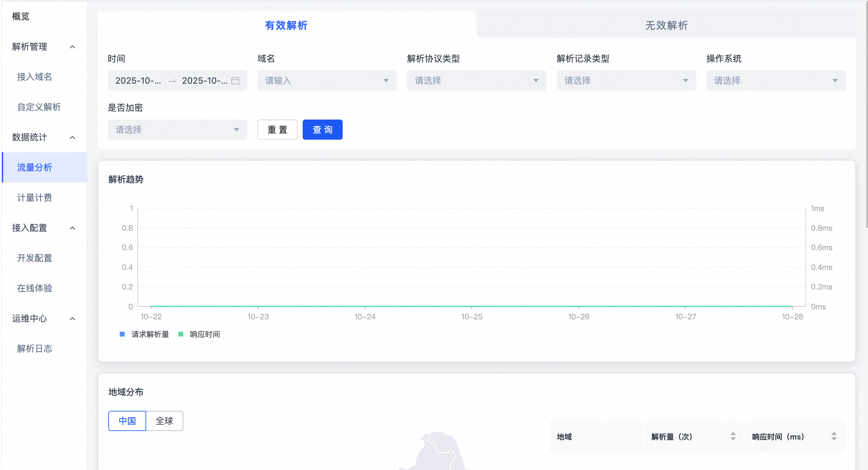Open the 解析协议类型 dropdown

point(476,81)
